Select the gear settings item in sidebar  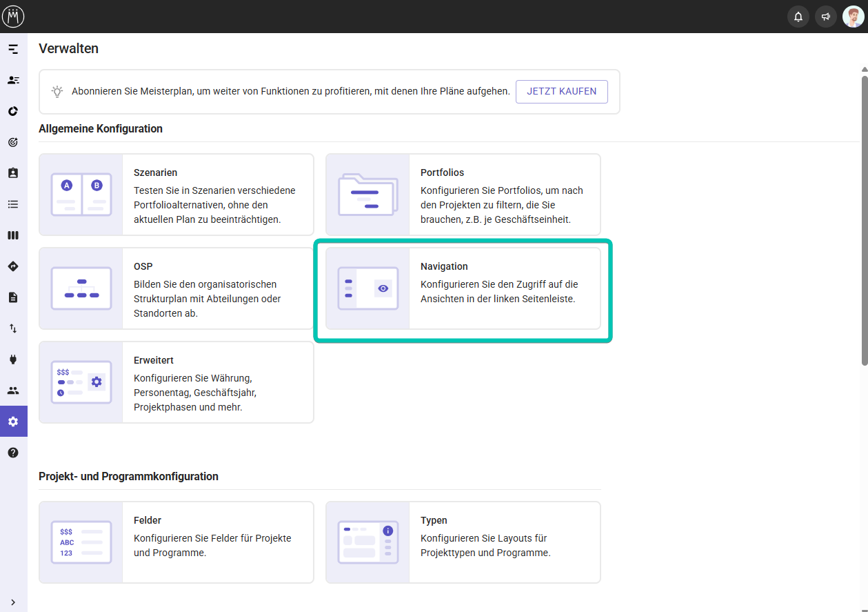[13, 422]
